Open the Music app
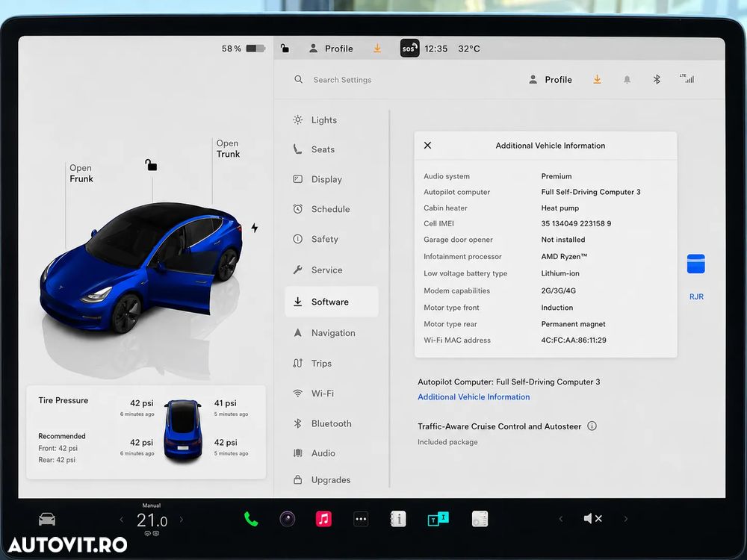 click(x=323, y=519)
